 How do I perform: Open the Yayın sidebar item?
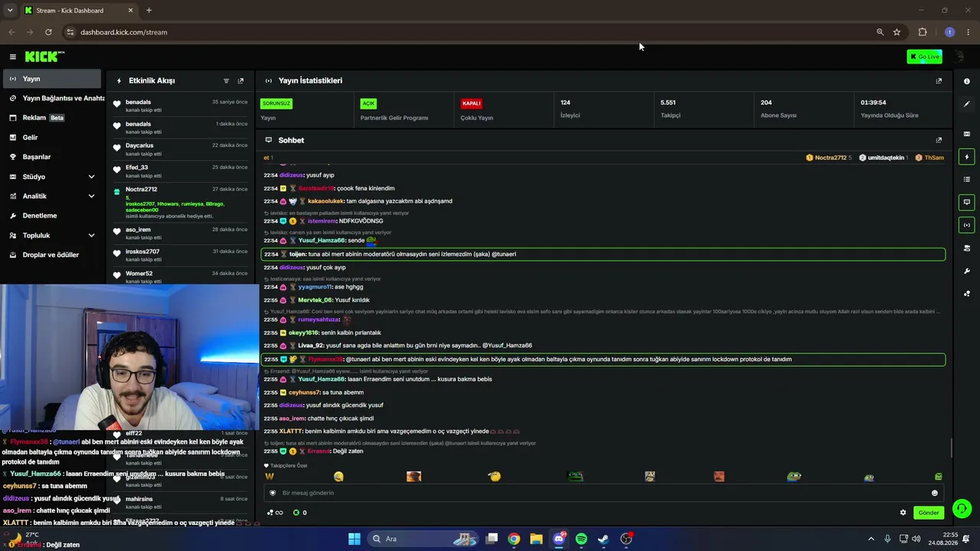[x=52, y=79]
